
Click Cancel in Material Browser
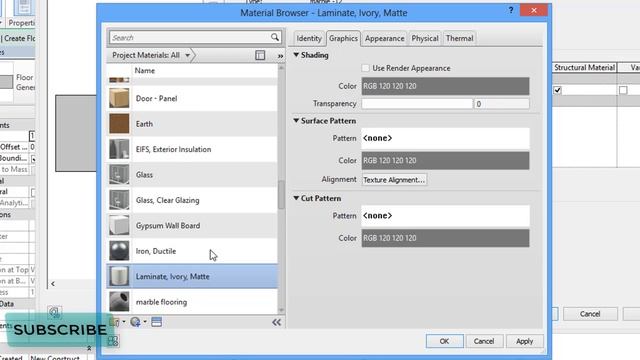[484, 341]
